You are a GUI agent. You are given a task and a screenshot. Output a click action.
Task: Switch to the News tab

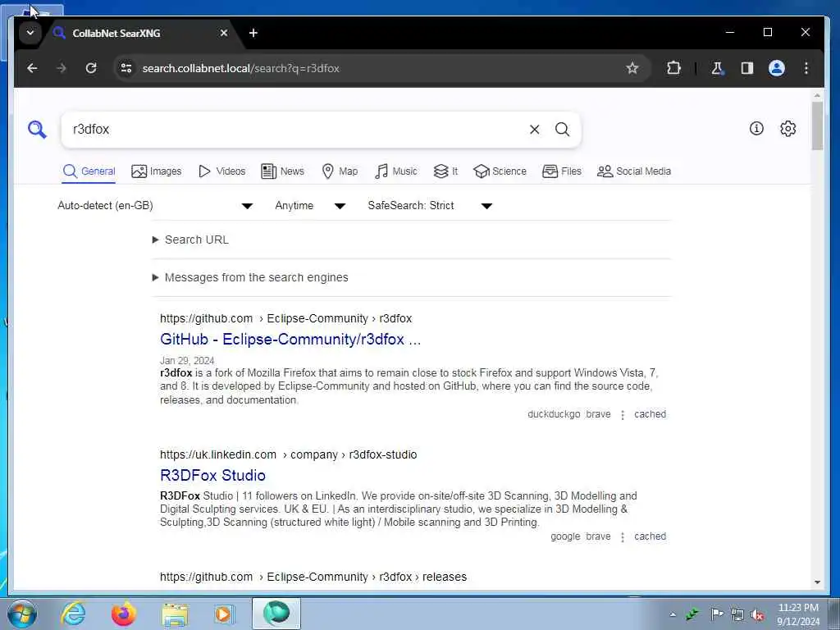282,171
